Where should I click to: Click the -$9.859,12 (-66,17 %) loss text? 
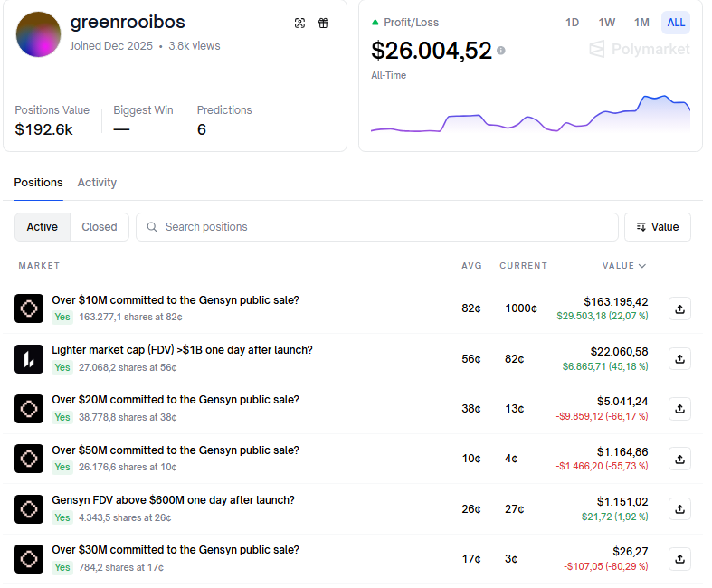[603, 416]
